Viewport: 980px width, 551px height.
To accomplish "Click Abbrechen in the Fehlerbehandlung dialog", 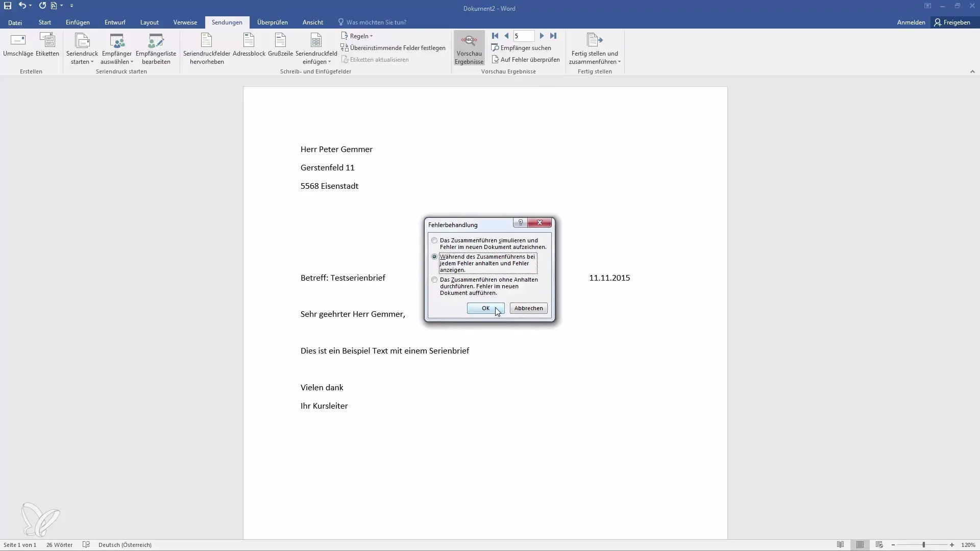I will [x=528, y=308].
